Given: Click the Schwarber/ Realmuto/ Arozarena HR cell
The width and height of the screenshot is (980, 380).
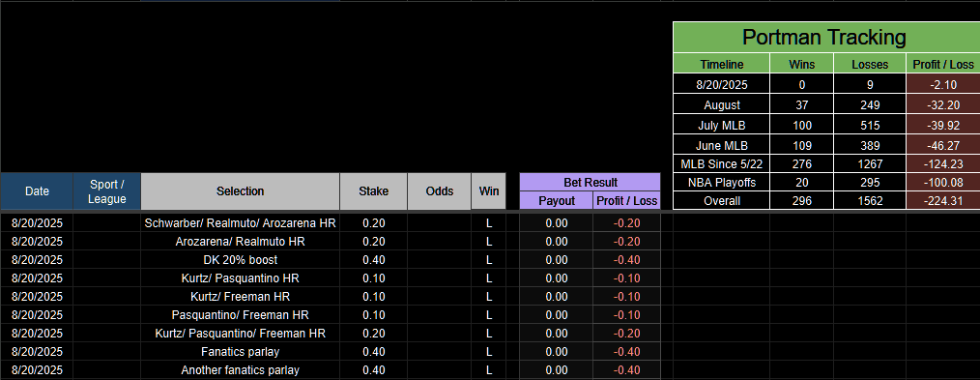Looking at the screenshot, I should coord(240,223).
